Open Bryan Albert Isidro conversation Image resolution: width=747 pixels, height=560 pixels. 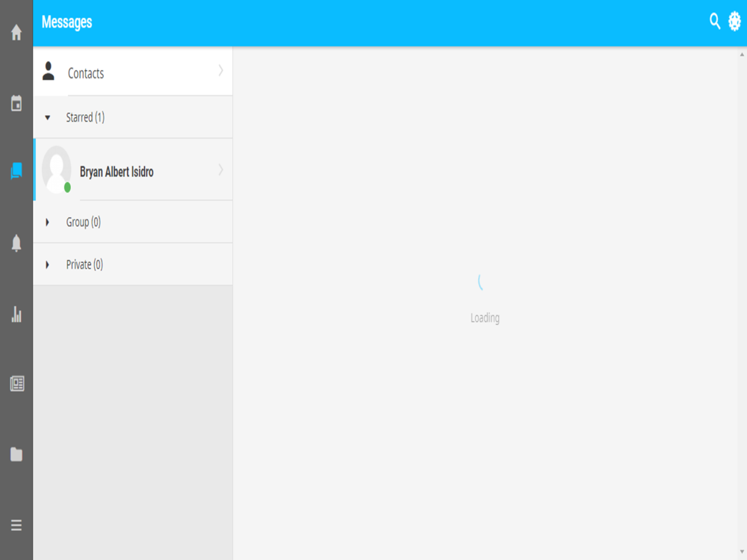(x=133, y=169)
